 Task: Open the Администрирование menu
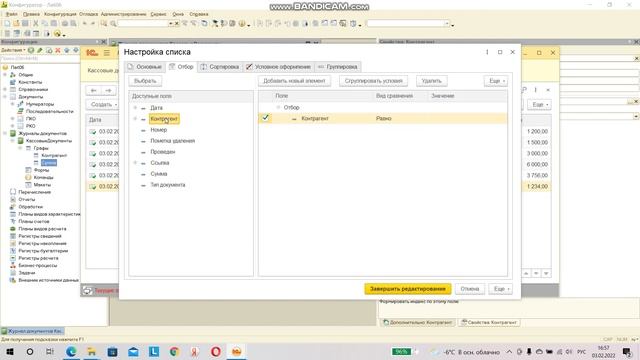pos(123,14)
